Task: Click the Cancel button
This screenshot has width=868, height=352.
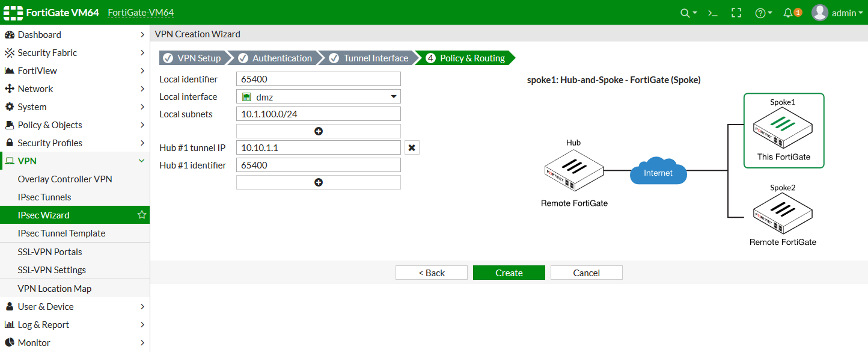Action: point(587,273)
